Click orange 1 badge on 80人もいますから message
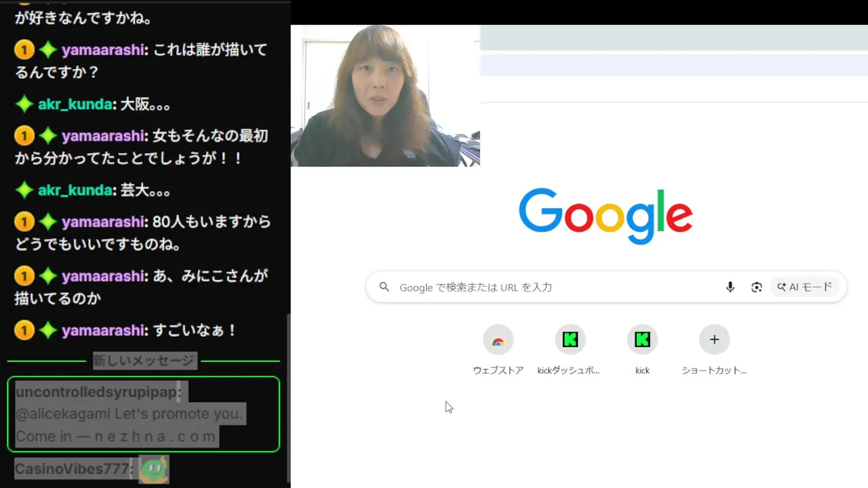 [x=24, y=222]
